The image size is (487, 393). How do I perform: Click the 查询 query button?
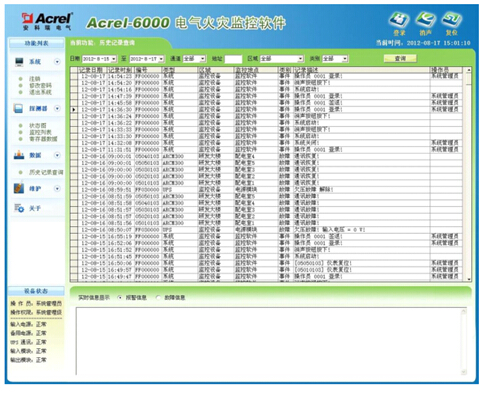tap(400, 59)
